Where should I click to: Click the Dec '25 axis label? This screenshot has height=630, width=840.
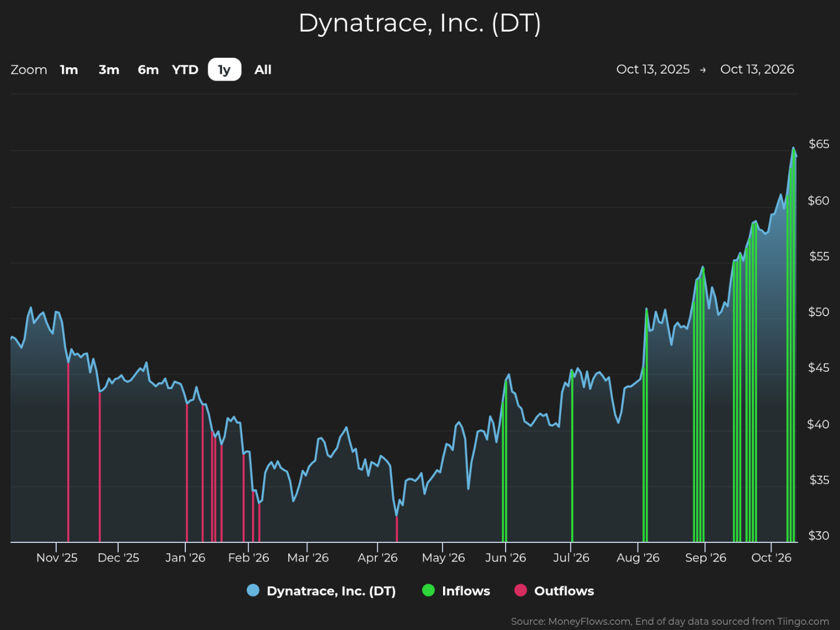(118, 558)
